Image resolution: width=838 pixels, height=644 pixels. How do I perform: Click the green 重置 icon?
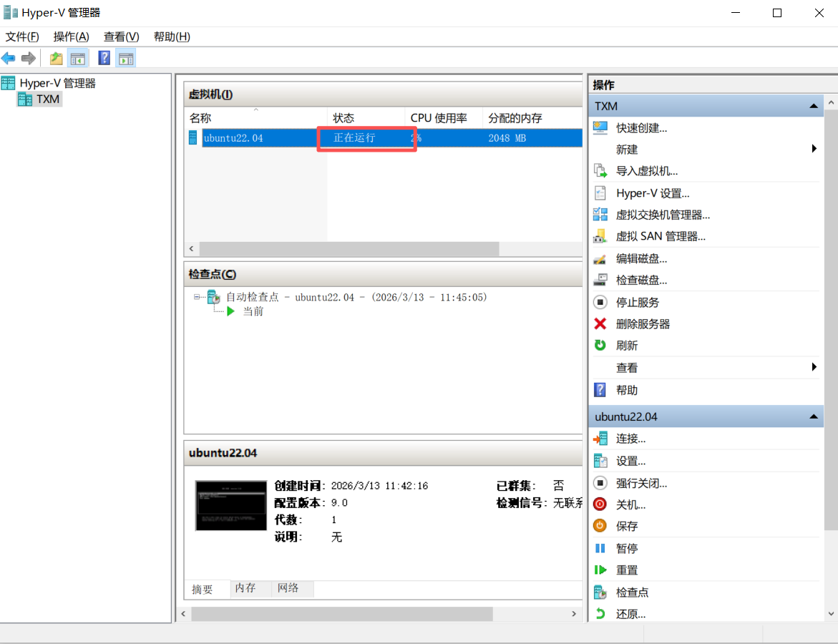click(600, 570)
